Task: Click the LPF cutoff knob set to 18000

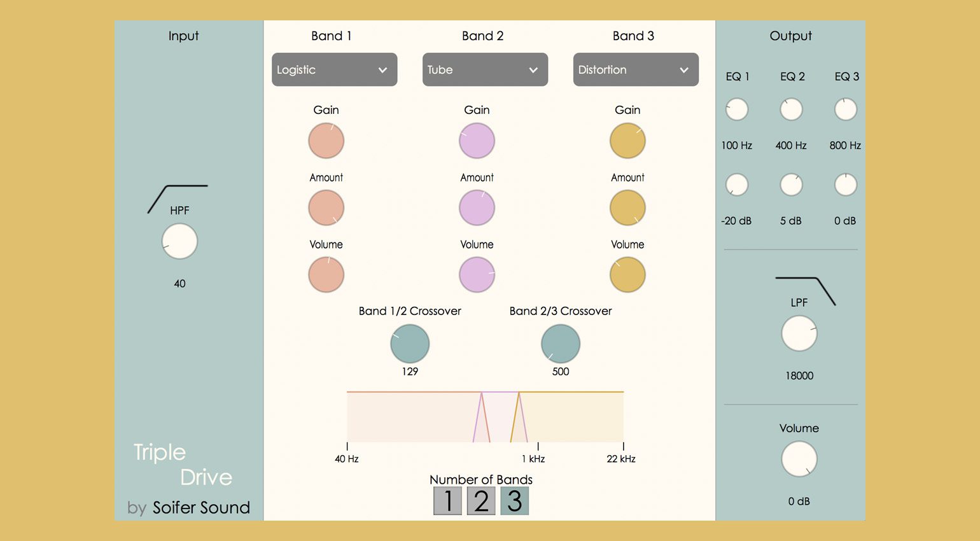Action: (799, 334)
